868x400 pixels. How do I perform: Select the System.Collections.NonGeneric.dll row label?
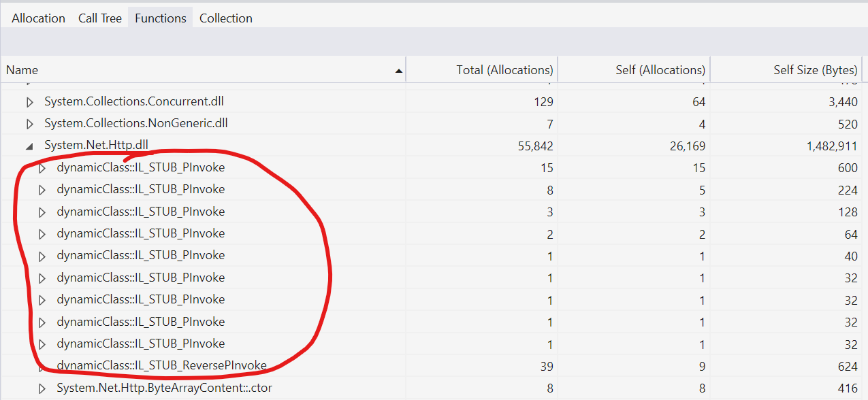[x=136, y=123]
